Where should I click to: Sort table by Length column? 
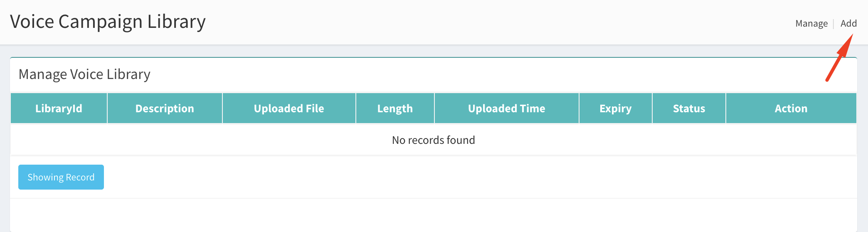395,109
